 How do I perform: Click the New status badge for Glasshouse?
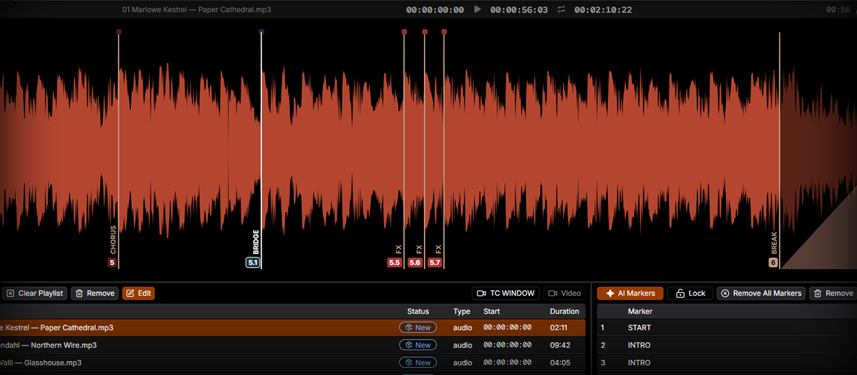pyautogui.click(x=418, y=362)
